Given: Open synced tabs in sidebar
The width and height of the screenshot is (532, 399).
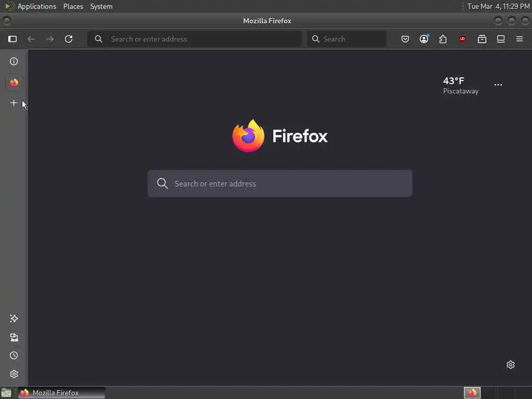Looking at the screenshot, I should tap(14, 337).
